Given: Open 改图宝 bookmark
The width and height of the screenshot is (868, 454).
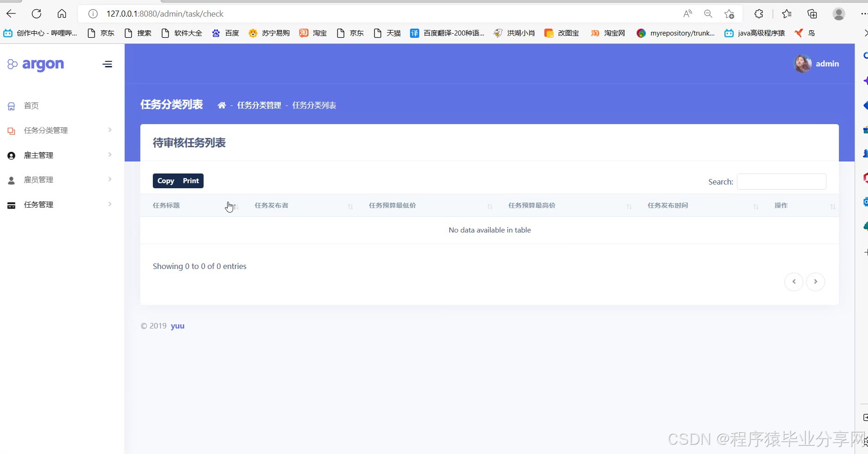Looking at the screenshot, I should click(561, 33).
